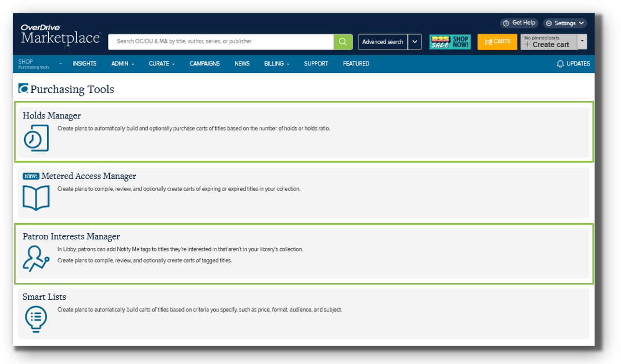Expand the Advanced search dropdown arrow

[415, 42]
